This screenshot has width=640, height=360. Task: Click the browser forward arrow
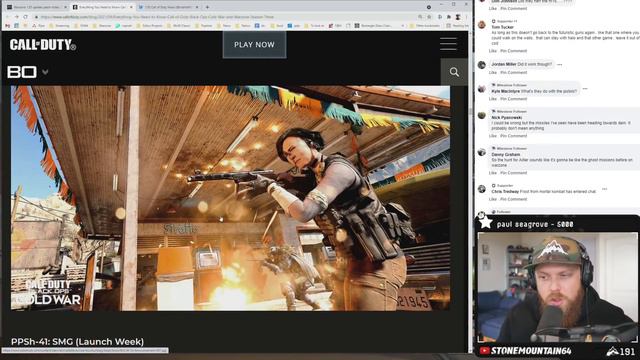pos(17,17)
